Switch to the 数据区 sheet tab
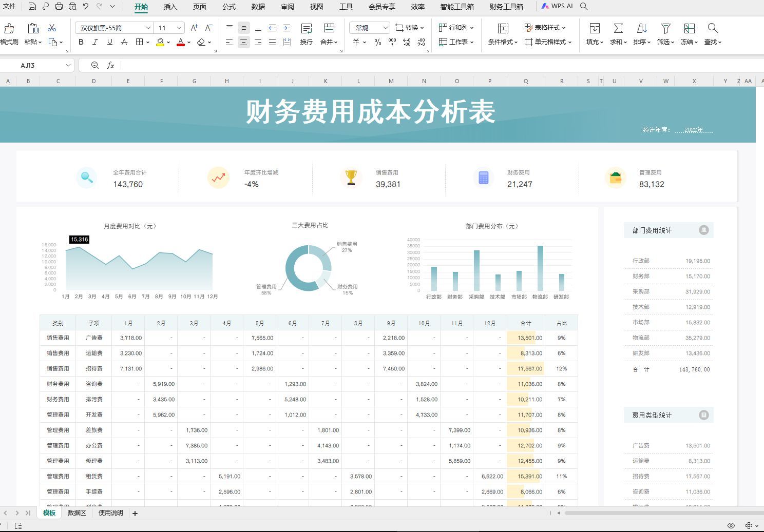The width and height of the screenshot is (764, 532). coord(77,513)
